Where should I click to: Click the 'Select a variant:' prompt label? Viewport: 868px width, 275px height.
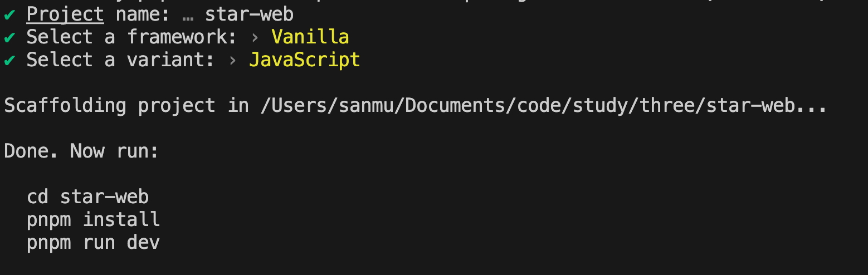pos(121,60)
